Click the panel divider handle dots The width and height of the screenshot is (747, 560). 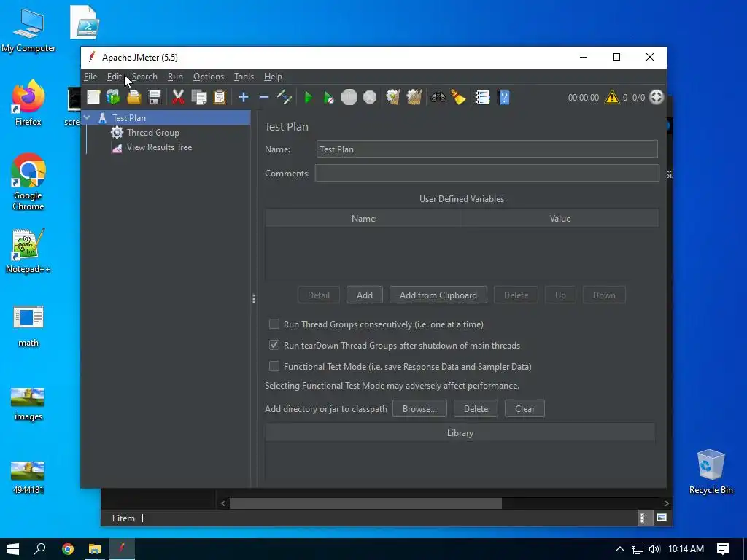point(253,298)
